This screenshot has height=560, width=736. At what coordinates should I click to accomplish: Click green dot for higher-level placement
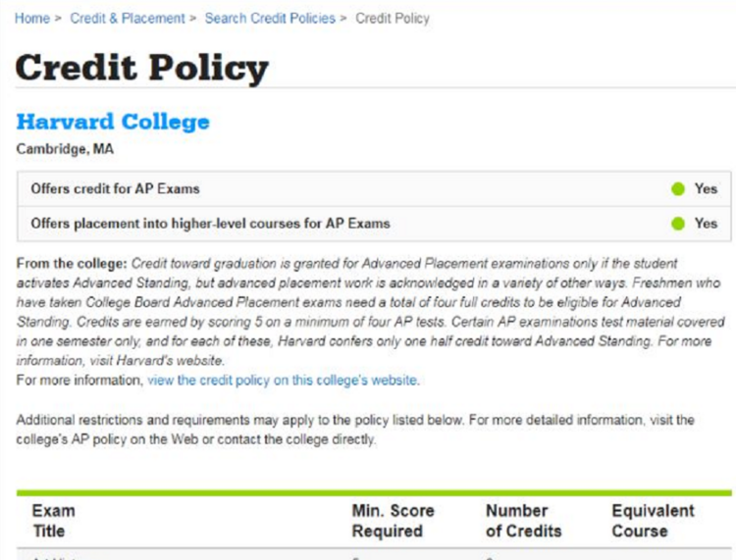pos(677,224)
